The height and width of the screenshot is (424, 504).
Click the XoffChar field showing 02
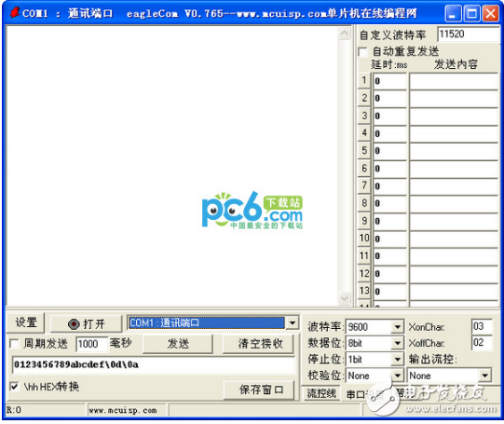(x=482, y=343)
